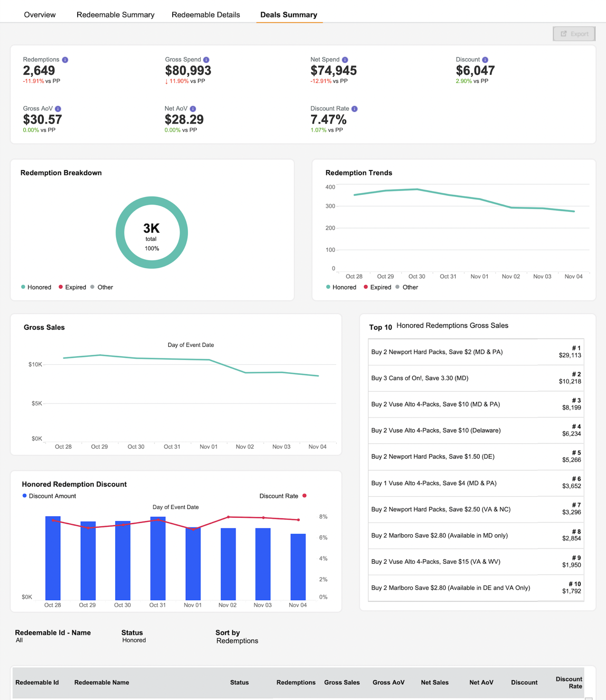Click info icon next to Discount

[485, 60]
